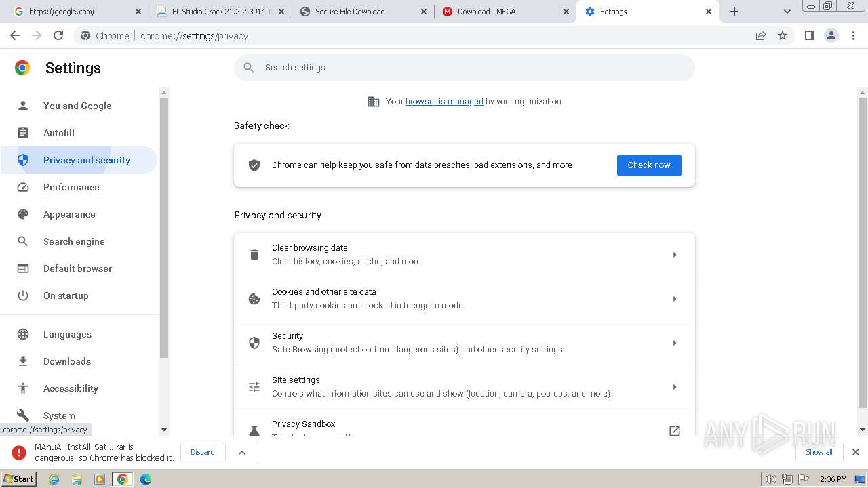Click the main page vertical scrollbar
The image size is (868, 488).
[x=863, y=252]
